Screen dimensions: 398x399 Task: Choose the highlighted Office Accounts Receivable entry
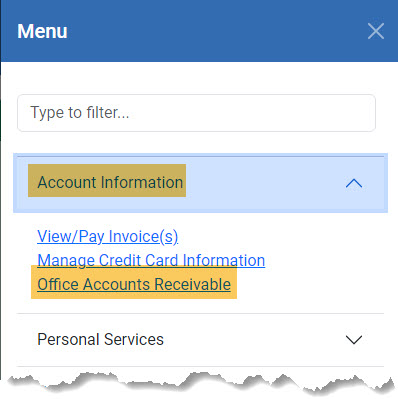tap(134, 284)
